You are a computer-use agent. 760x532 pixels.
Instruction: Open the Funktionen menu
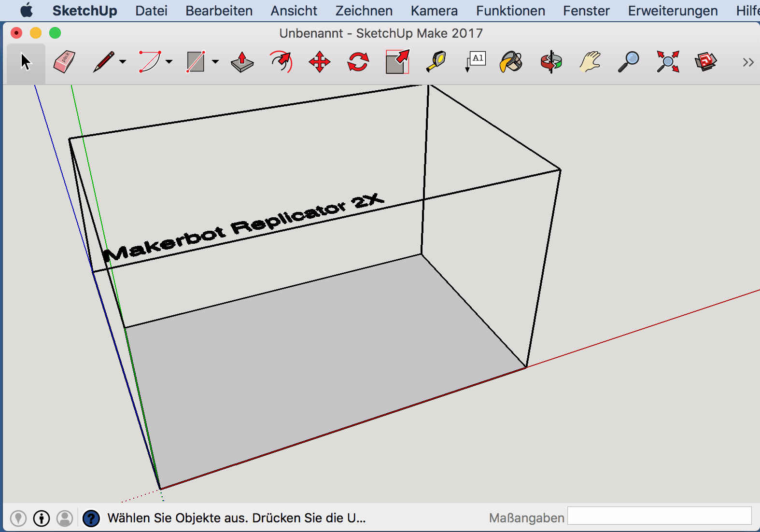click(510, 11)
